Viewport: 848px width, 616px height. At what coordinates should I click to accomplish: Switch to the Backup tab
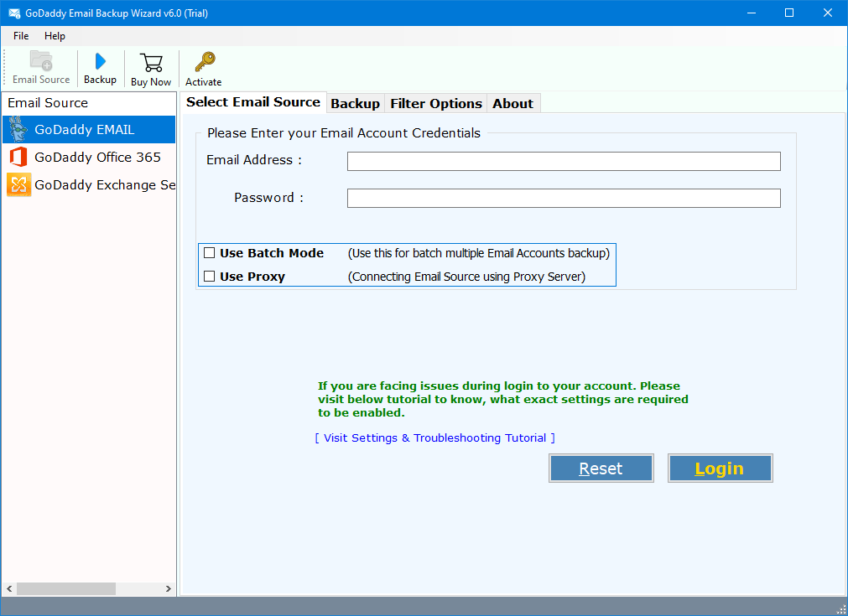pos(356,103)
